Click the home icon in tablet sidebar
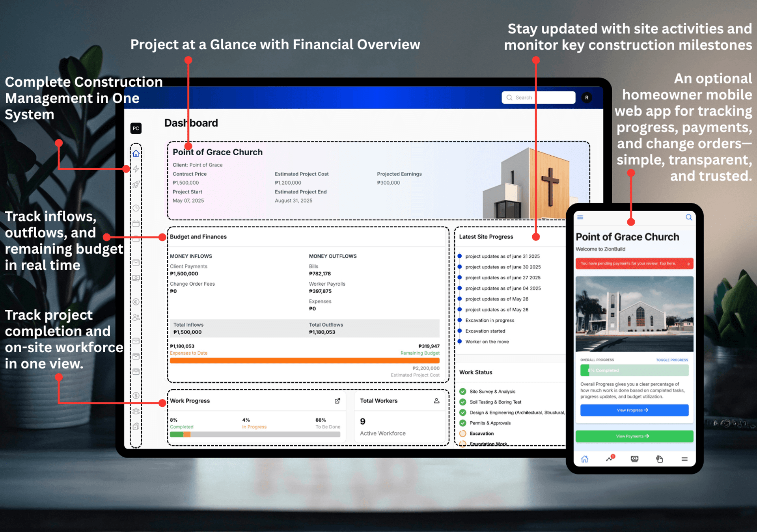Viewport: 757px width, 532px height. 136,154
